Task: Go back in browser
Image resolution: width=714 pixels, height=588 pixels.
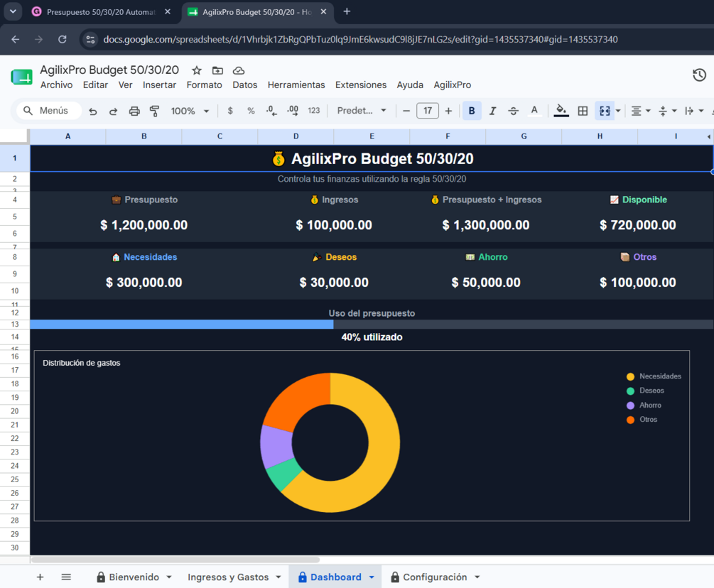Action: [x=16, y=40]
